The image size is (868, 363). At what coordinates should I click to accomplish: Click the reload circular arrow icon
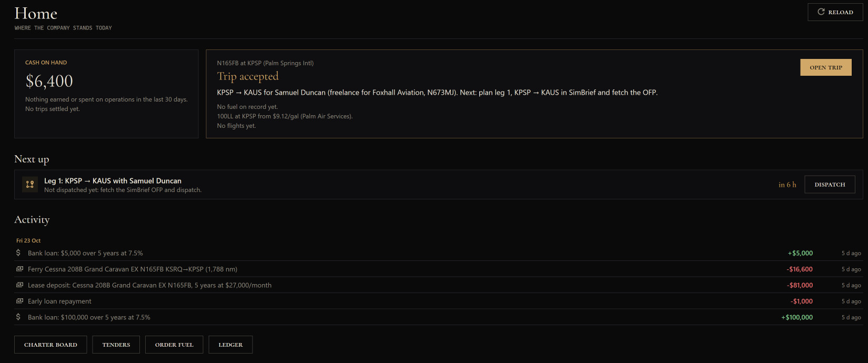coord(821,12)
